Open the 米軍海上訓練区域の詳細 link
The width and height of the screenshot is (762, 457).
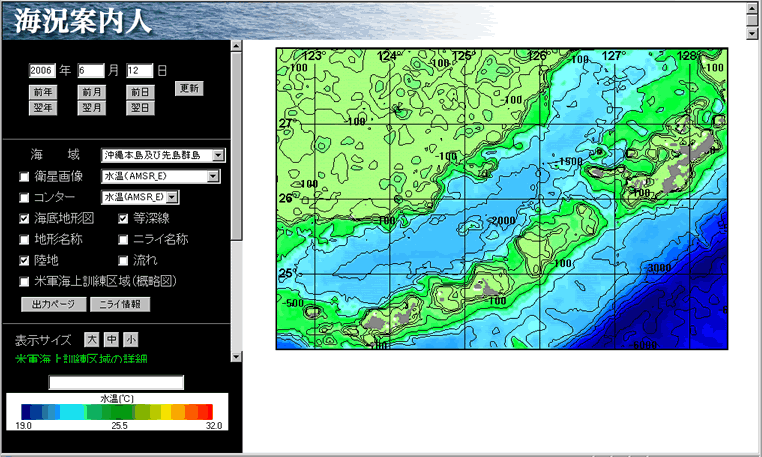pos(81,359)
